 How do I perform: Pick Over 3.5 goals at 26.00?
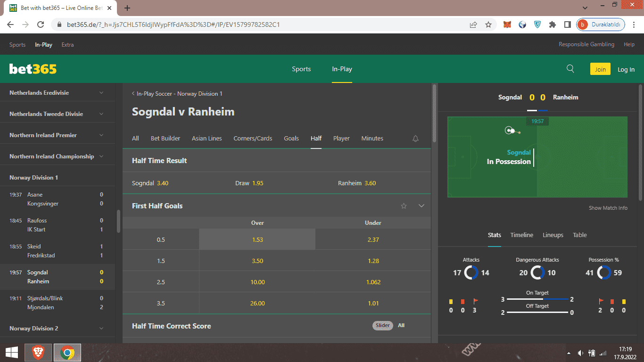click(257, 303)
